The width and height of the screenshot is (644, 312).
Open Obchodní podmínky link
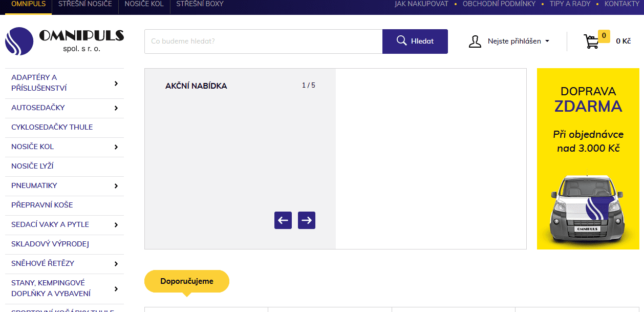[x=499, y=4]
